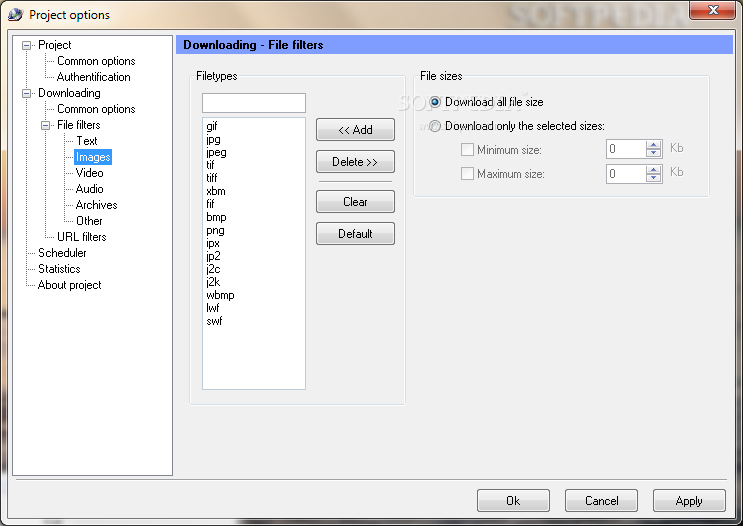Screen dimensions: 743x526
Task: Select jpeg in filetypes list
Action: pyautogui.click(x=217, y=152)
